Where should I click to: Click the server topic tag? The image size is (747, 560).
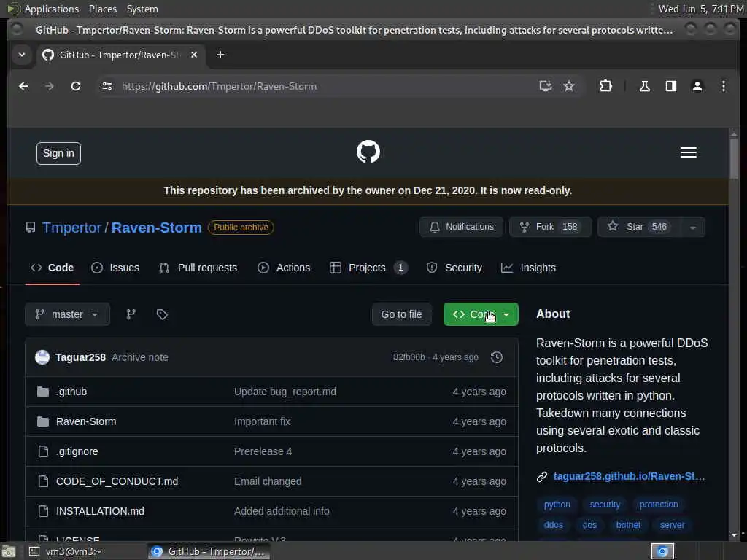pyautogui.click(x=672, y=525)
